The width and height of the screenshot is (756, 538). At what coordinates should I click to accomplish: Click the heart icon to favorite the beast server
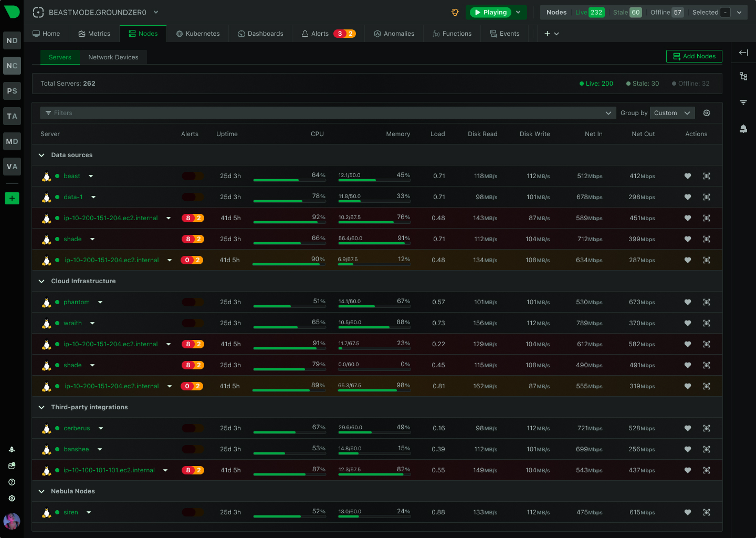pyautogui.click(x=688, y=176)
